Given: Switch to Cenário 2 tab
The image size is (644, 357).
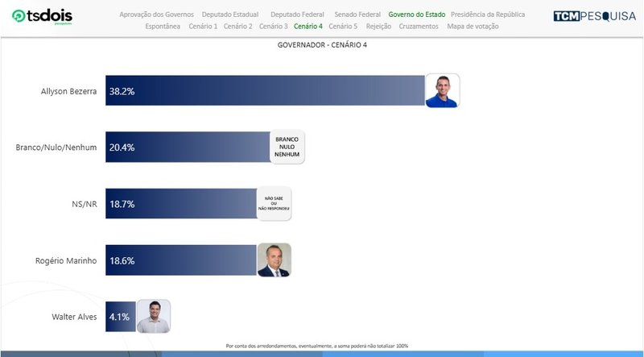Looking at the screenshot, I should [x=237, y=27].
